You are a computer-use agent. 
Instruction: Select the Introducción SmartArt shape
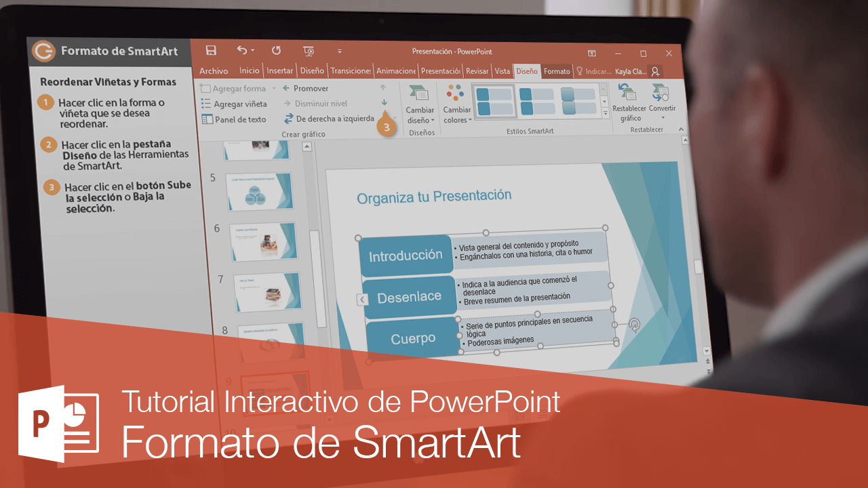(x=406, y=256)
